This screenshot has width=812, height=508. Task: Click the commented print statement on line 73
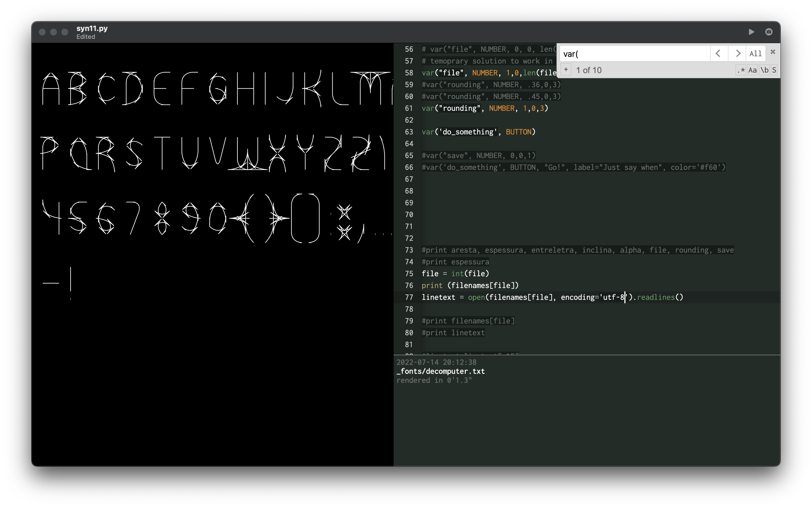(x=538, y=250)
